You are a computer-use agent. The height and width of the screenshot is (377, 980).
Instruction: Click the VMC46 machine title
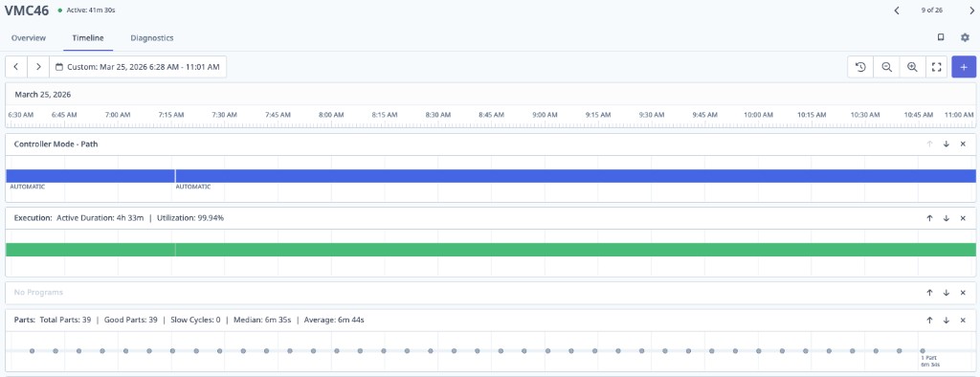(x=26, y=11)
